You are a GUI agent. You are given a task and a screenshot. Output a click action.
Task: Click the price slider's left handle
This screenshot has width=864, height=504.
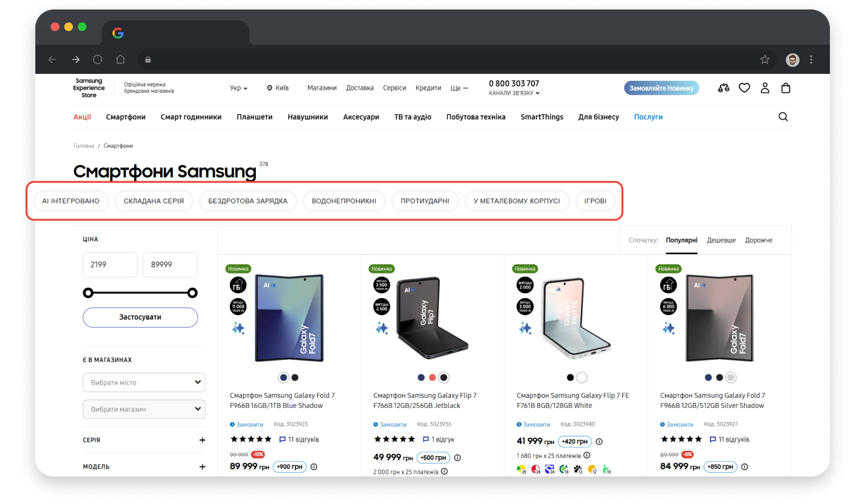click(88, 292)
